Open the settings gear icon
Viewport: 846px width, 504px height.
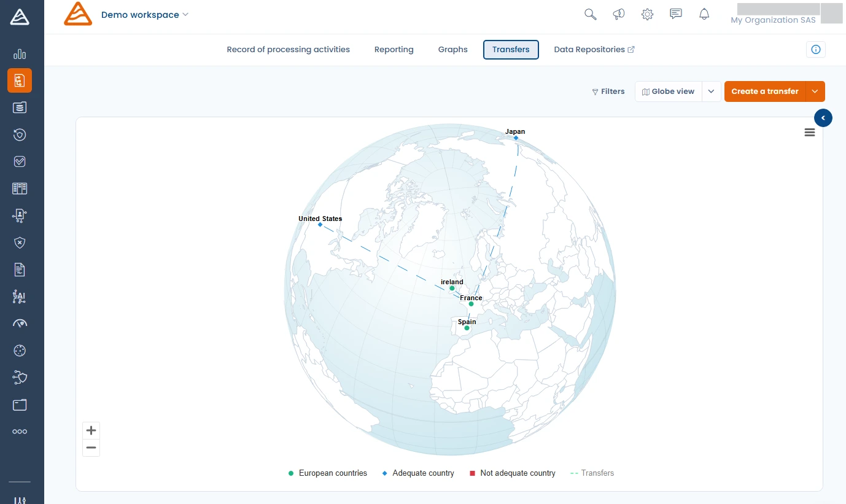647,14
